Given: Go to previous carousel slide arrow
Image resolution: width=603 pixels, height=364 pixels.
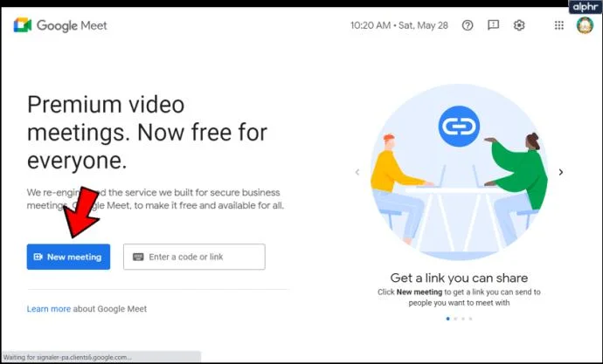Looking at the screenshot, I should 357,172.
